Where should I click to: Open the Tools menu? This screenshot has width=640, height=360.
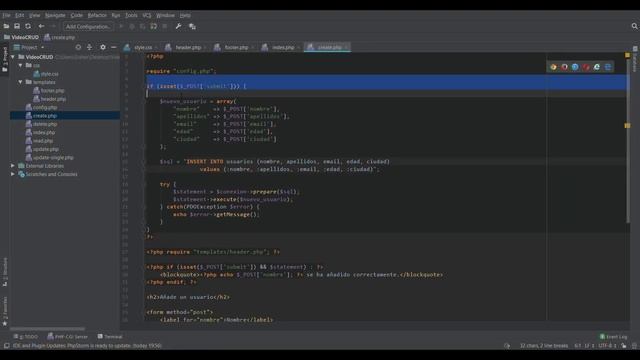click(131, 15)
